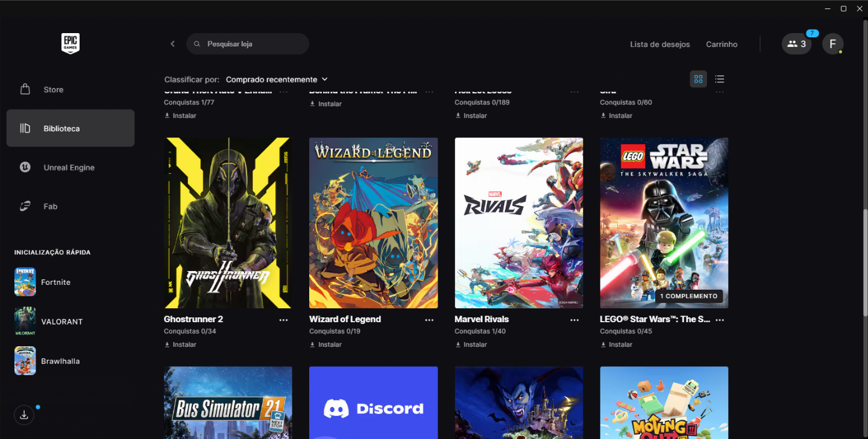Open Ghostrunner 2 options menu dots
This screenshot has width=868, height=439.
284,320
